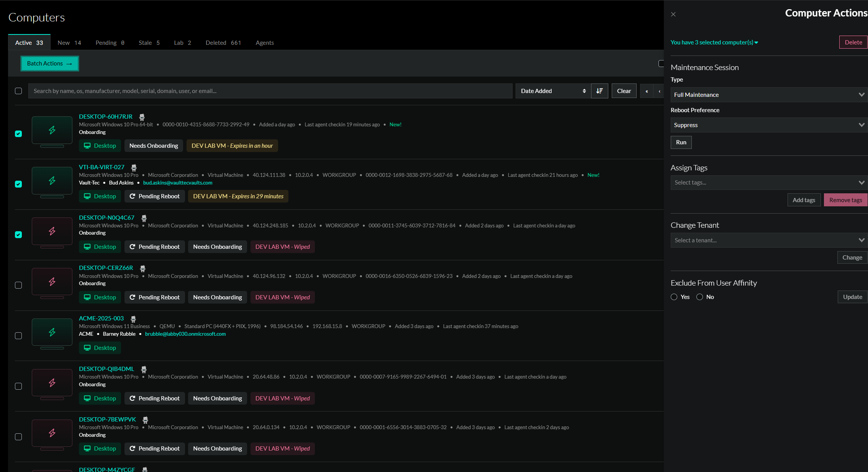868x472 pixels.
Task: Switch to the Pending tab
Action: (x=110, y=43)
